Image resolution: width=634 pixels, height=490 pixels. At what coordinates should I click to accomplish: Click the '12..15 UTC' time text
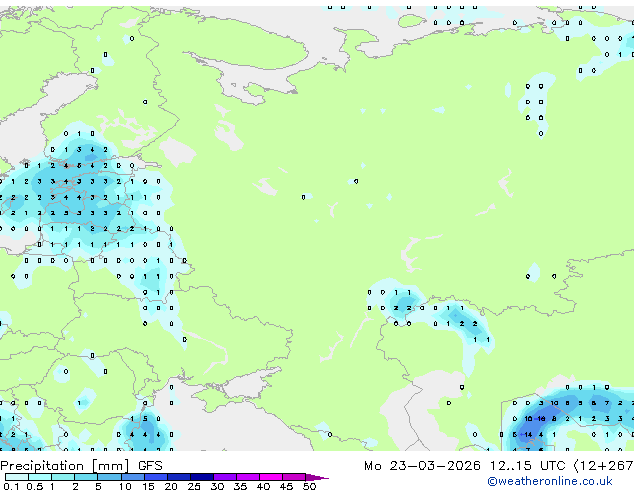pyautogui.click(x=527, y=466)
